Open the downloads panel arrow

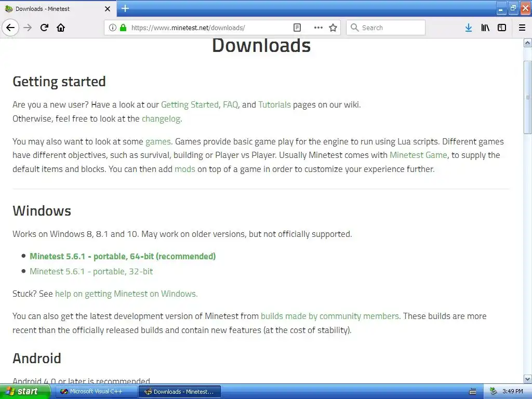(469, 28)
